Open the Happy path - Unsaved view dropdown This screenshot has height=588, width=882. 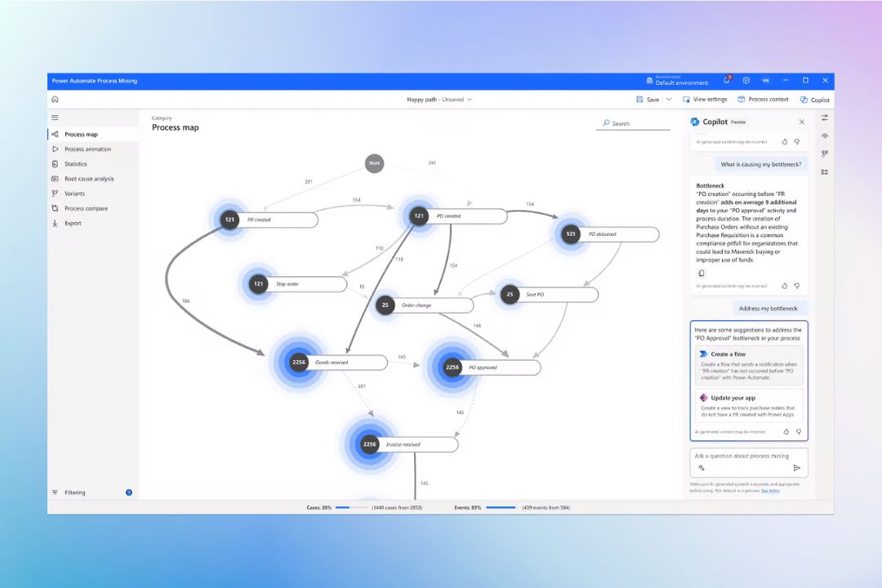click(439, 100)
